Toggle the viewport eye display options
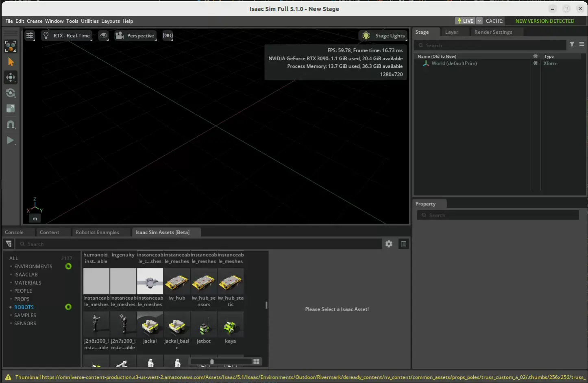The height and width of the screenshot is (383, 588). tap(104, 36)
